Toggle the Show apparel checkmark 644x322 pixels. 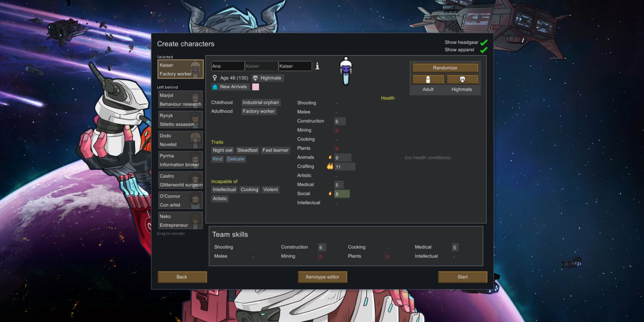(484, 50)
